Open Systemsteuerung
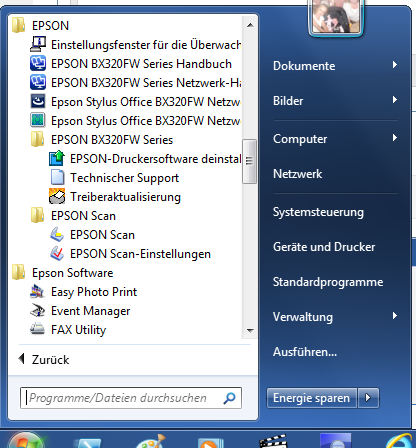 pyautogui.click(x=318, y=212)
